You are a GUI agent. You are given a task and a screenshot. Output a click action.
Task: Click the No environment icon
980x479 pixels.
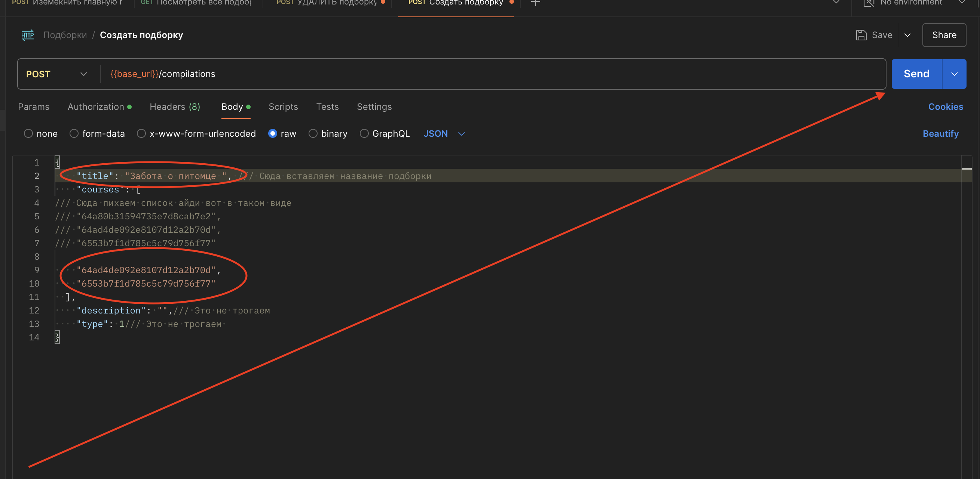(869, 3)
